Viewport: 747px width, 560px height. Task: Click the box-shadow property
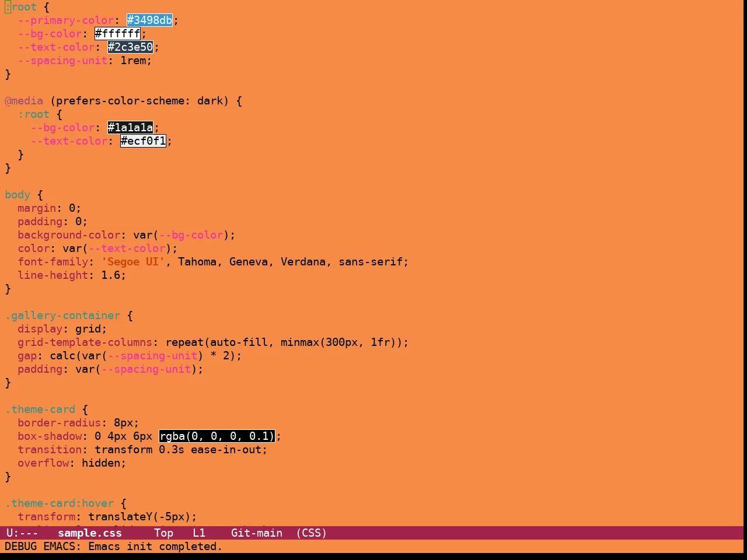coord(50,436)
